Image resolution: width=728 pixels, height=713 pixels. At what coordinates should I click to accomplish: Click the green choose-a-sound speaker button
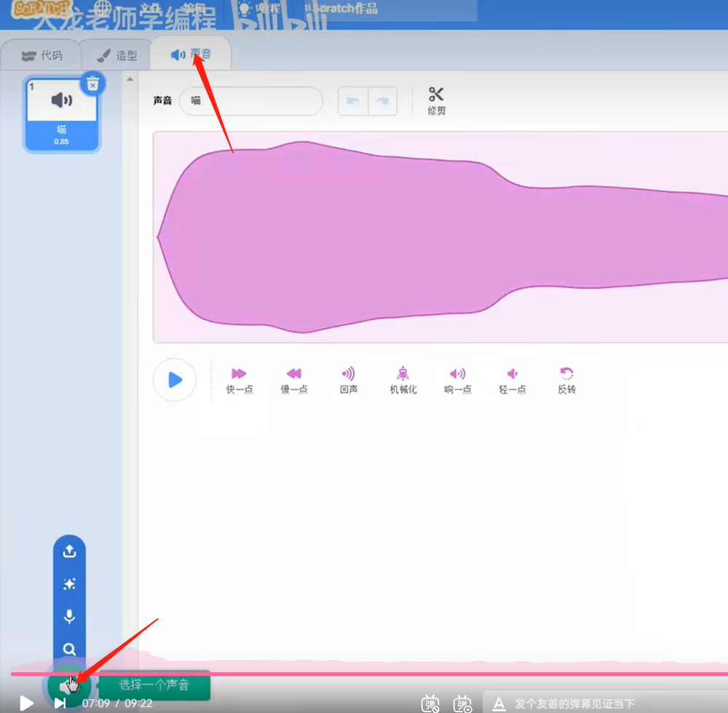point(68,685)
